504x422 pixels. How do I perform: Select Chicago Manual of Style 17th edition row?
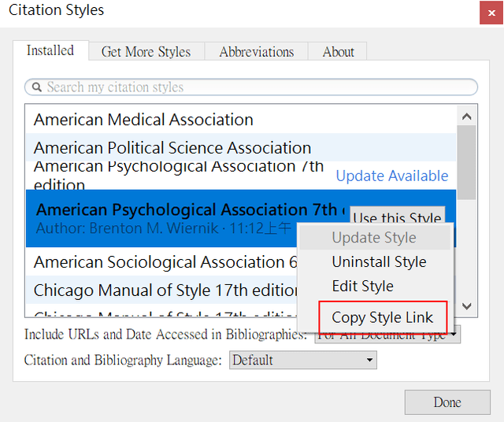pyautogui.click(x=161, y=291)
